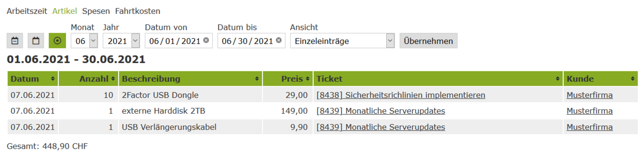Viewport: 644px width, 159px height.
Task: Click the week view calendar icon
Action: pyautogui.click(x=15, y=41)
